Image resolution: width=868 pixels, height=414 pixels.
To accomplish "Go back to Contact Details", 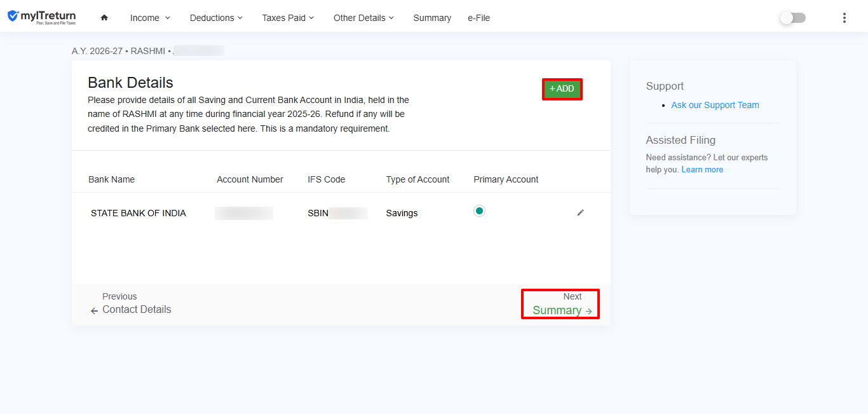I will click(x=131, y=303).
